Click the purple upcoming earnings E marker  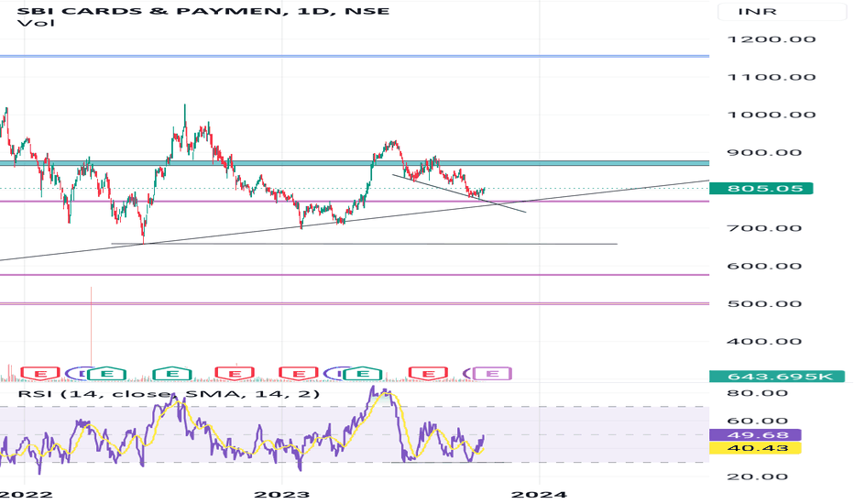pos(492,373)
